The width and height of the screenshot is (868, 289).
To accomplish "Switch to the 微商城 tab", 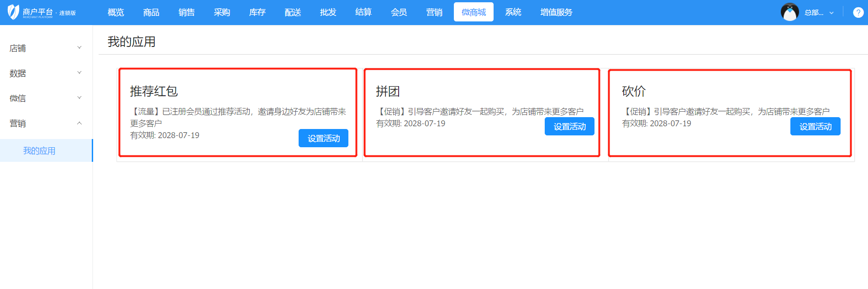I will pos(473,12).
